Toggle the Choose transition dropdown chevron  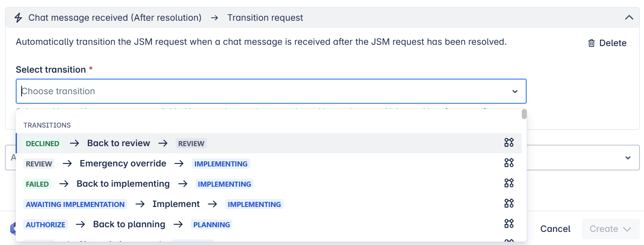tap(515, 91)
